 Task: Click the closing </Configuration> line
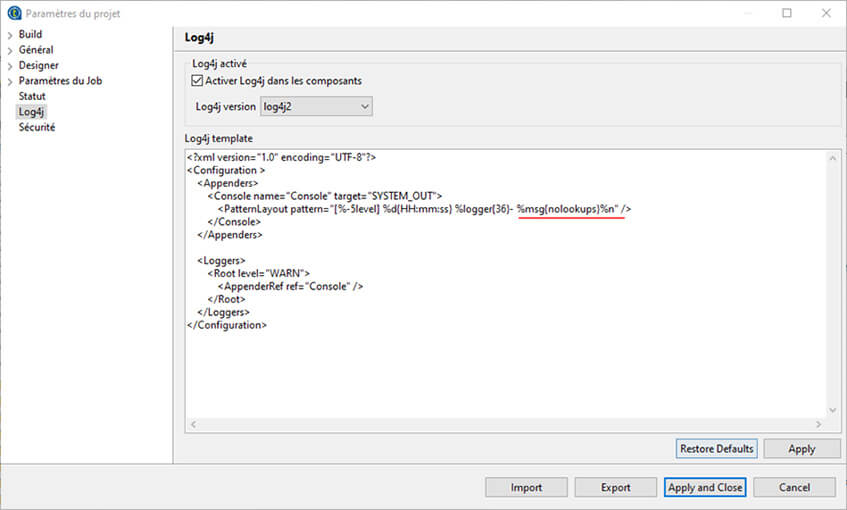click(227, 325)
